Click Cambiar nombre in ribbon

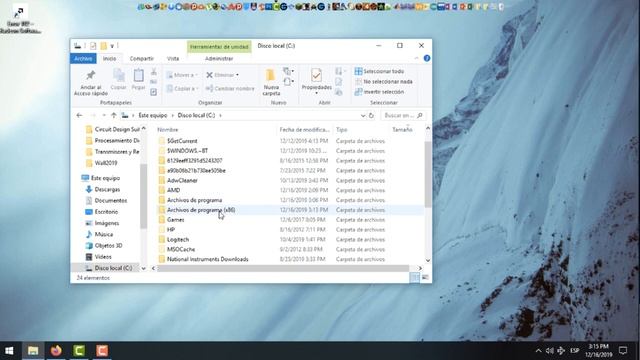pos(230,89)
